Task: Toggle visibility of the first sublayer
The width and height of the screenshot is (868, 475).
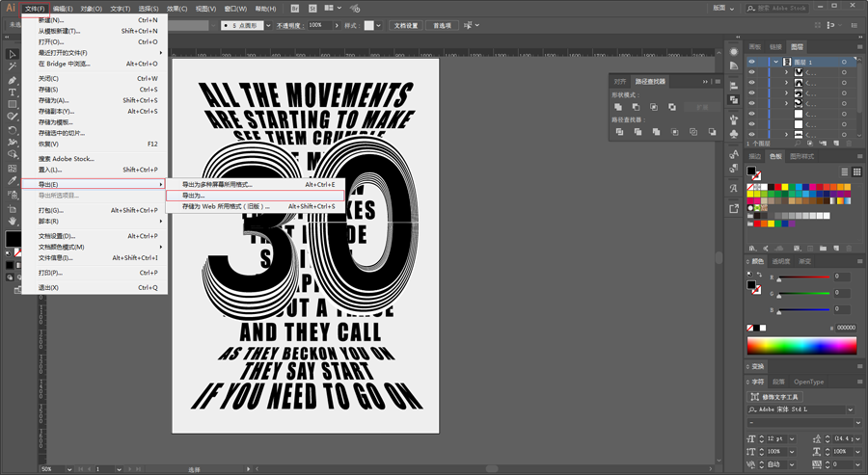Action: 751,72
